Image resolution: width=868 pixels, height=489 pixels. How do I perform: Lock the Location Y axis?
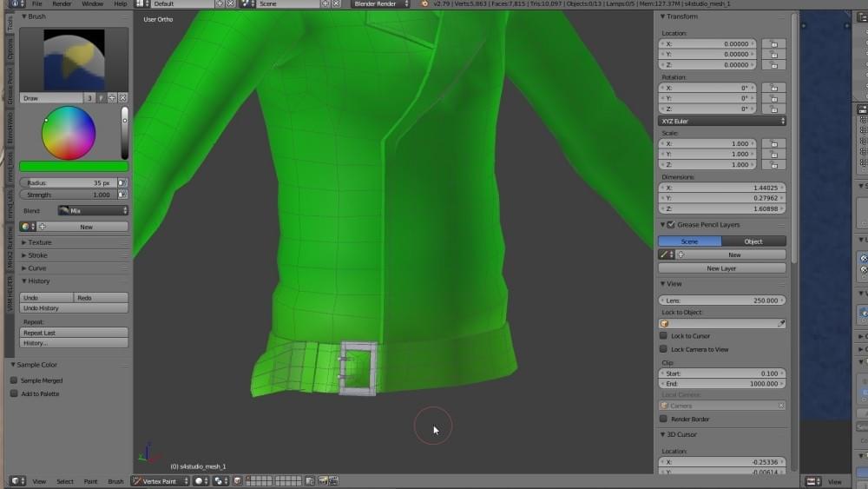(x=773, y=54)
